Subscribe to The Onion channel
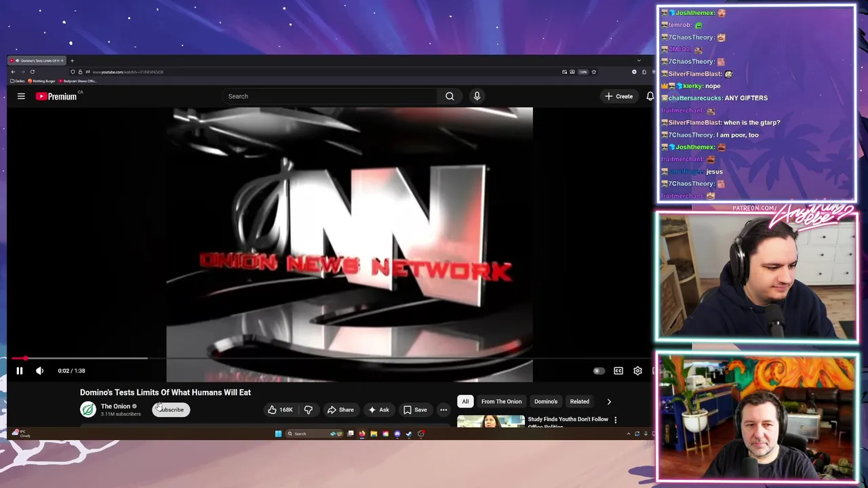 [x=171, y=409]
